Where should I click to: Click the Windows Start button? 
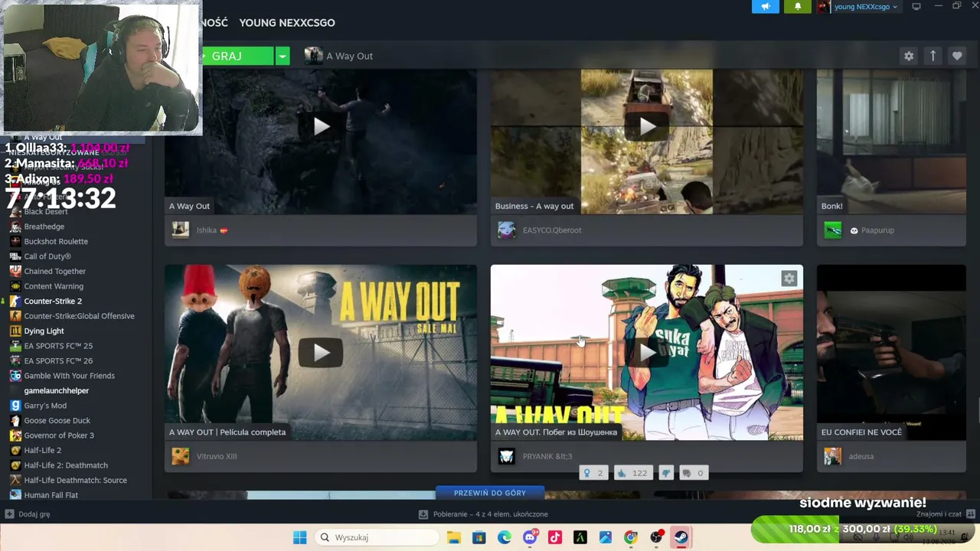[x=299, y=537]
